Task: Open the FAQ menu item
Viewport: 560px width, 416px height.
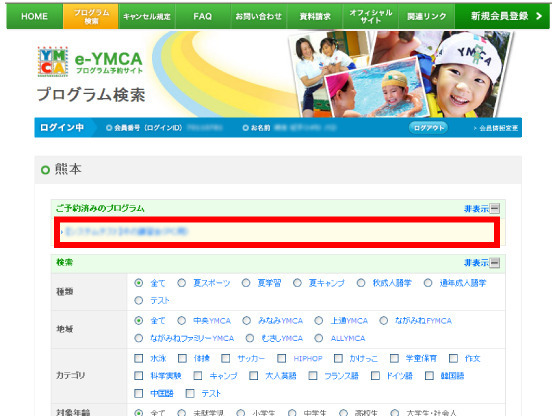Action: tap(202, 16)
